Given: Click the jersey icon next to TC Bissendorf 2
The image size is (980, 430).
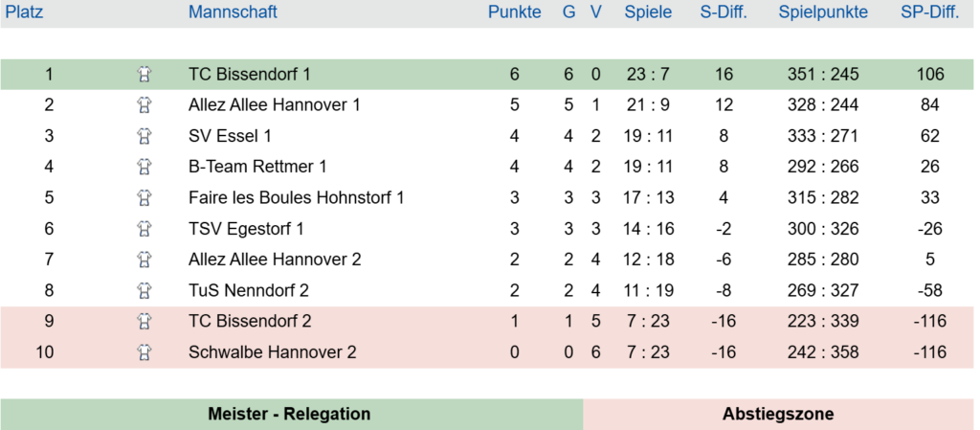Looking at the screenshot, I should 145,322.
